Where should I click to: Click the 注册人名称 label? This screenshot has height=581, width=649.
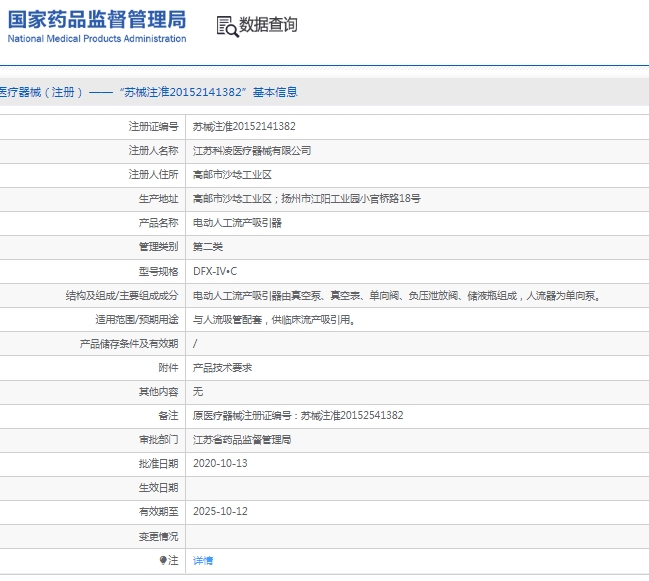pos(153,150)
